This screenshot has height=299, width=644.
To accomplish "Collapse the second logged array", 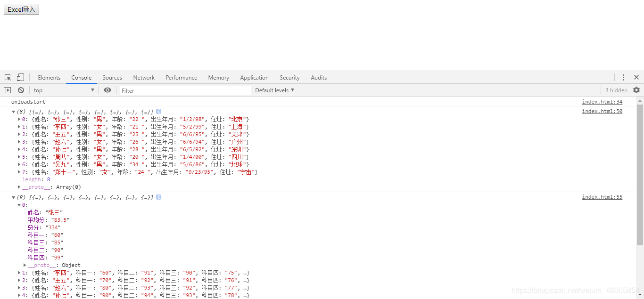I will tap(14, 197).
